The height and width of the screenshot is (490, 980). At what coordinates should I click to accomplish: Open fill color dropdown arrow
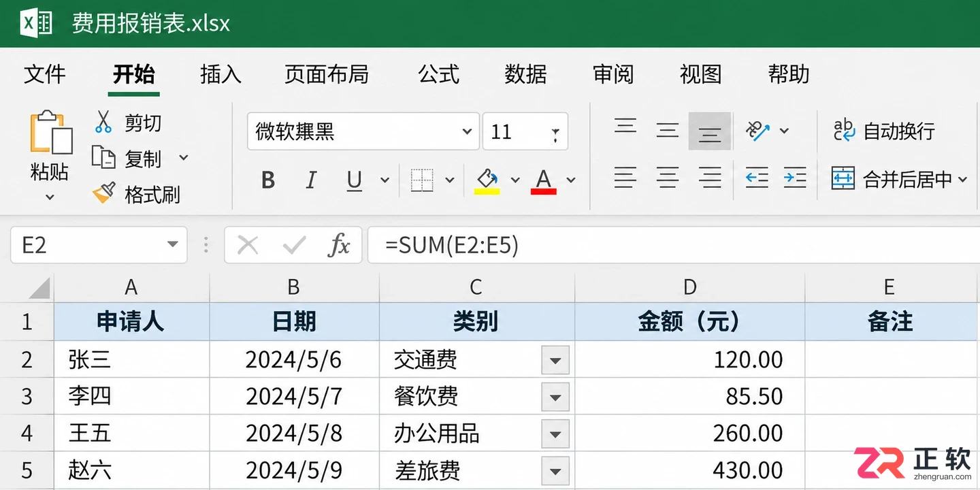click(515, 180)
